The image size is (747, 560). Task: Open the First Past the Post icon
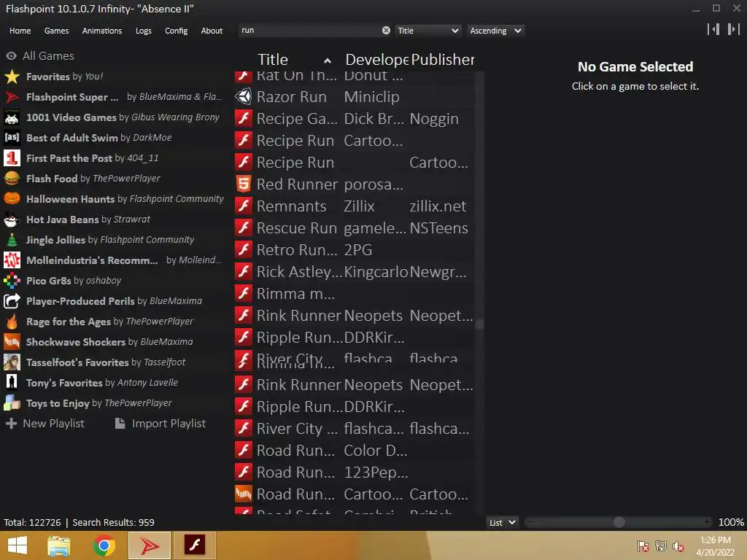point(12,158)
